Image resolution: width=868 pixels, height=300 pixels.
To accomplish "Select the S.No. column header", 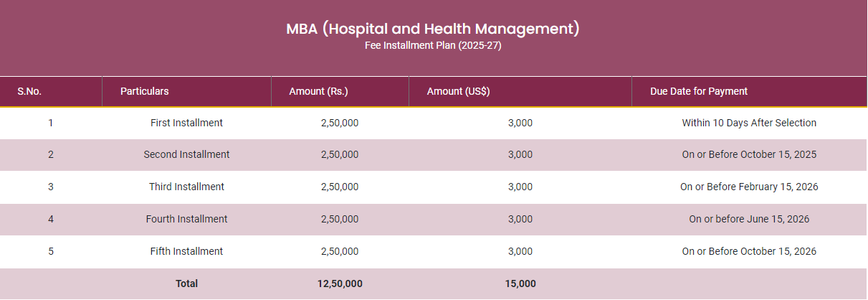I will (x=29, y=91).
